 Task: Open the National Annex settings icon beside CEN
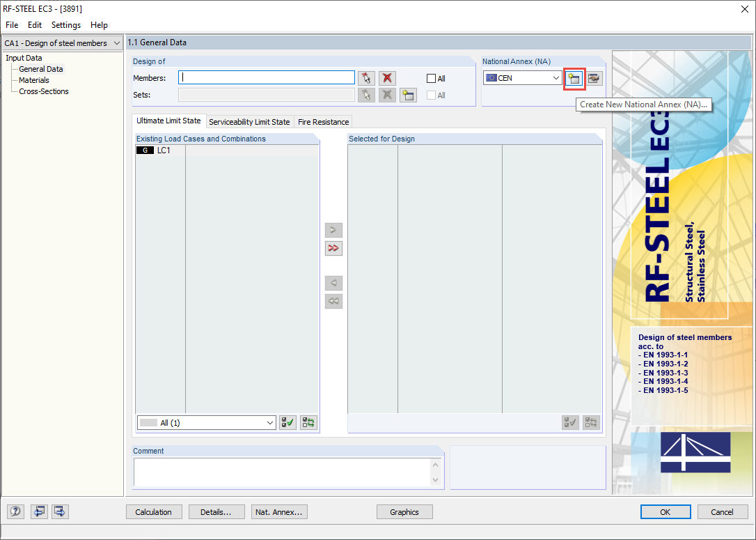(594, 78)
